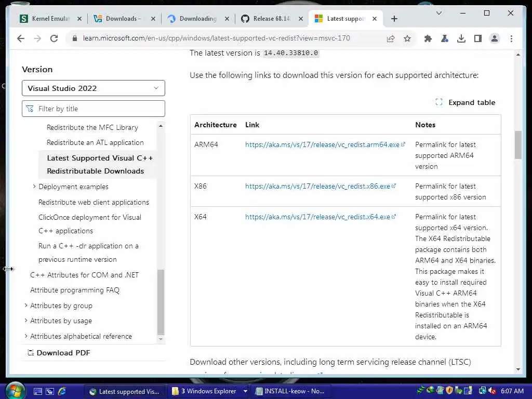The image size is (532, 399).
Task: Open the Extensions puzzle icon
Action: click(428, 38)
